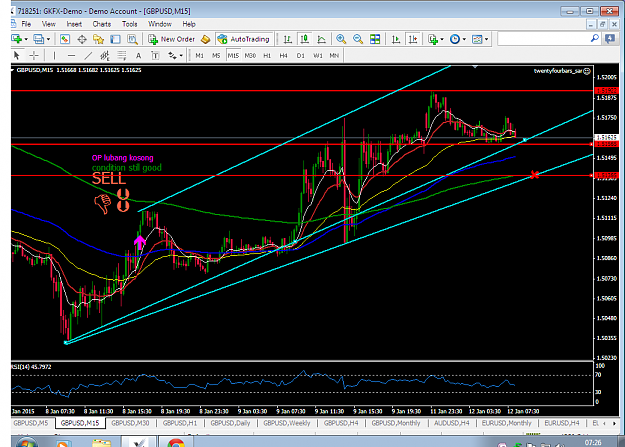Open the Insert menu
Image resolution: width=625 pixels, height=447 pixels.
74,24
